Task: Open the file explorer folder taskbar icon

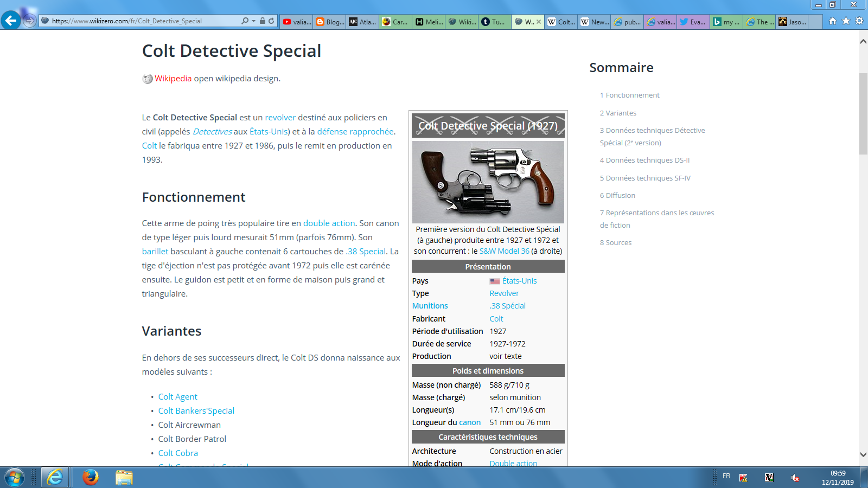Action: 124,478
